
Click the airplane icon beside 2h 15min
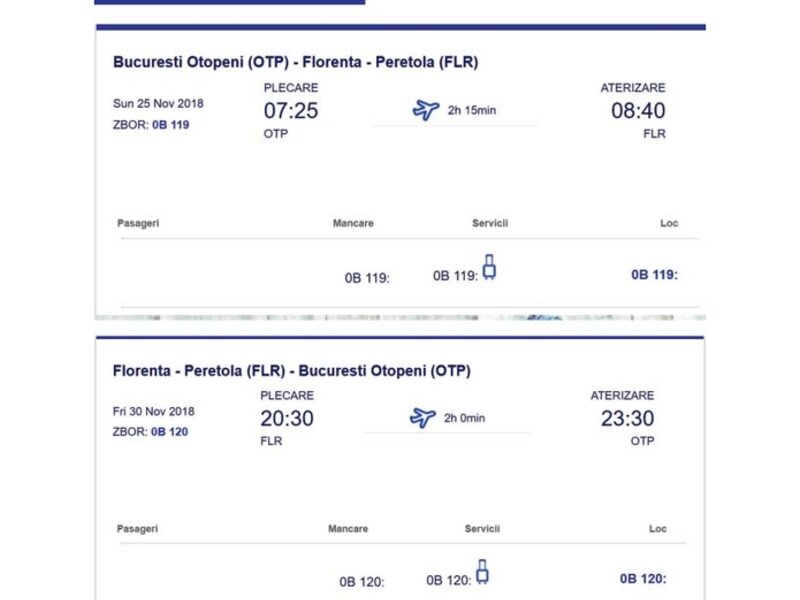tap(426, 110)
